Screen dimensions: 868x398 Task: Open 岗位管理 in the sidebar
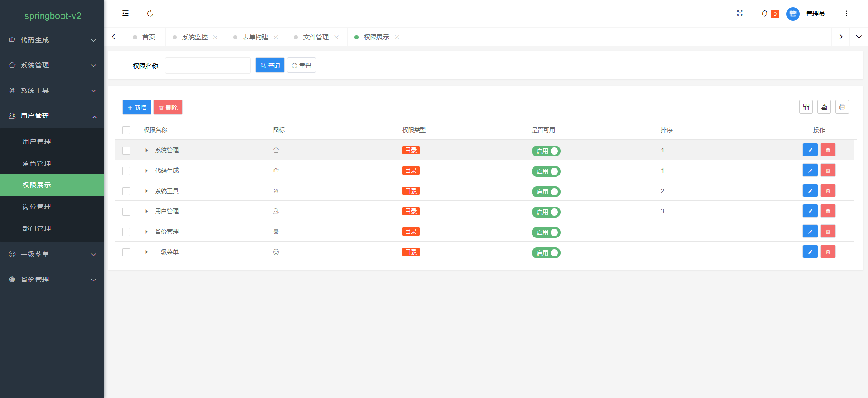52,207
